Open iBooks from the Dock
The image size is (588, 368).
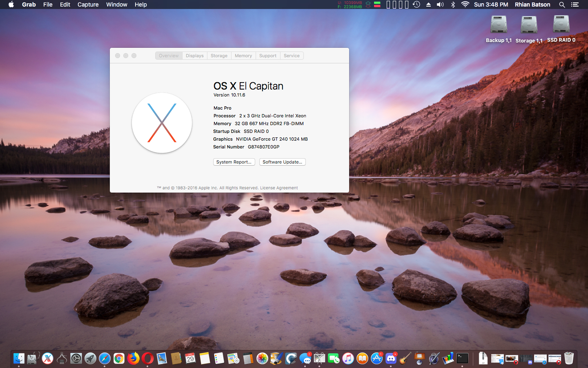pyautogui.click(x=362, y=359)
